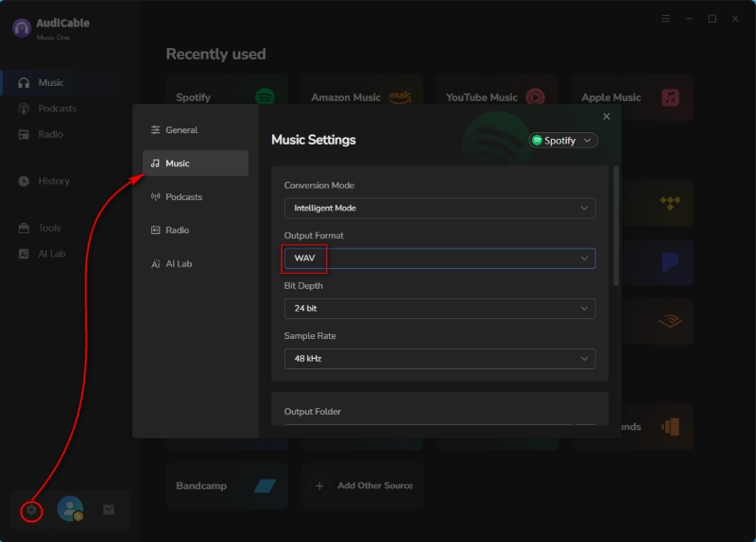
Task: Click the AudiCable logo icon
Action: [22, 28]
